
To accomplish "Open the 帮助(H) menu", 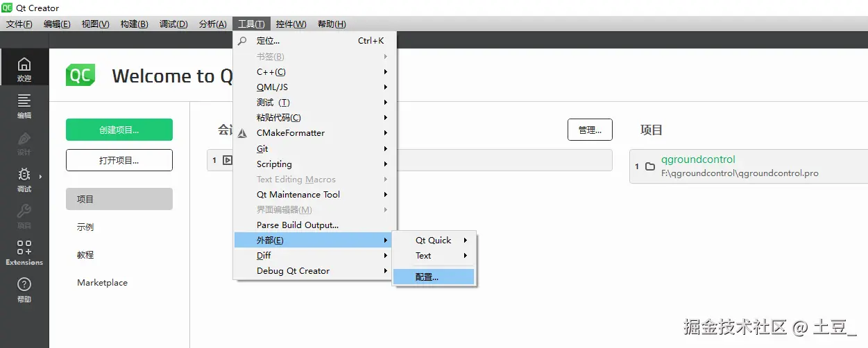I will pyautogui.click(x=332, y=24).
